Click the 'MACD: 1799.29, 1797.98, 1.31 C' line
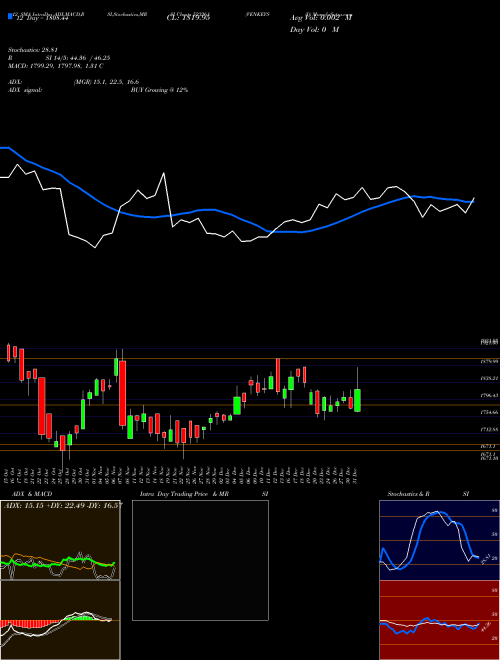 56,66
